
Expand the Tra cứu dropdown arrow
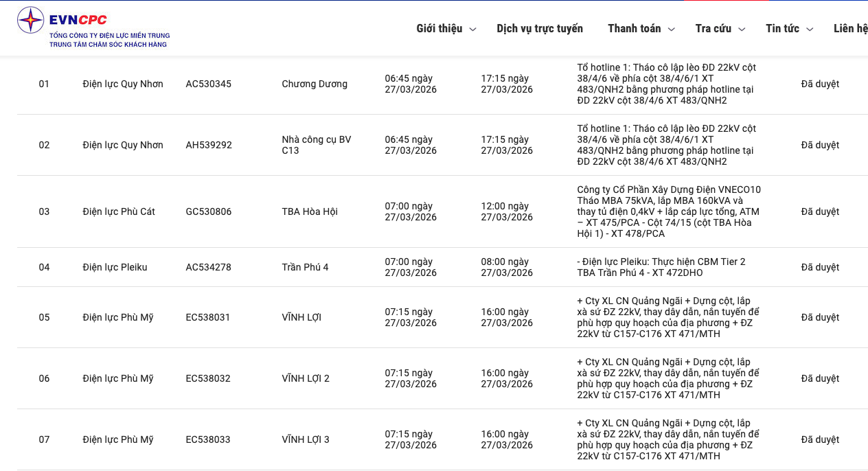point(742,30)
